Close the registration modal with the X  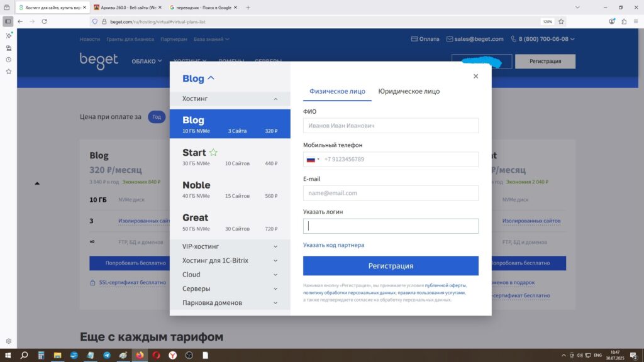point(475,76)
